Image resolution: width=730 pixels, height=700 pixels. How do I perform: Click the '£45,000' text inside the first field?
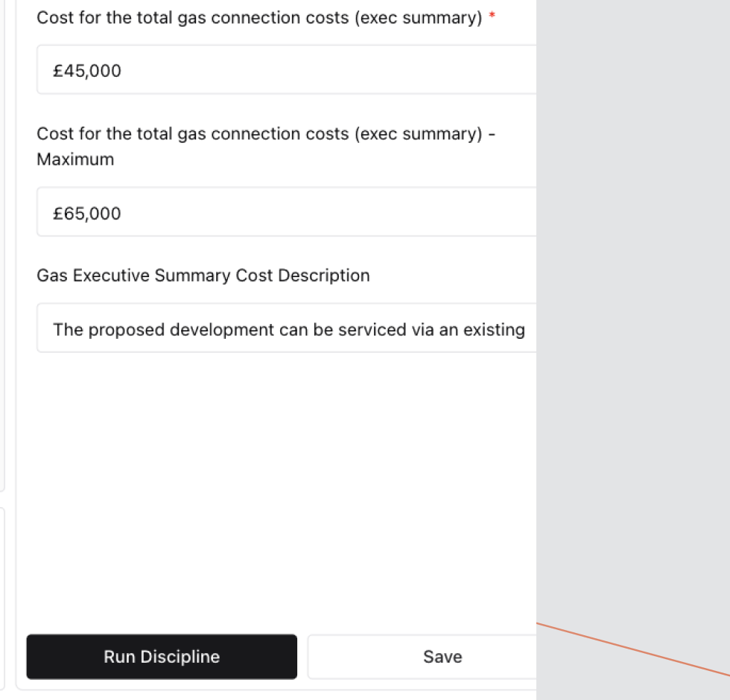click(87, 71)
